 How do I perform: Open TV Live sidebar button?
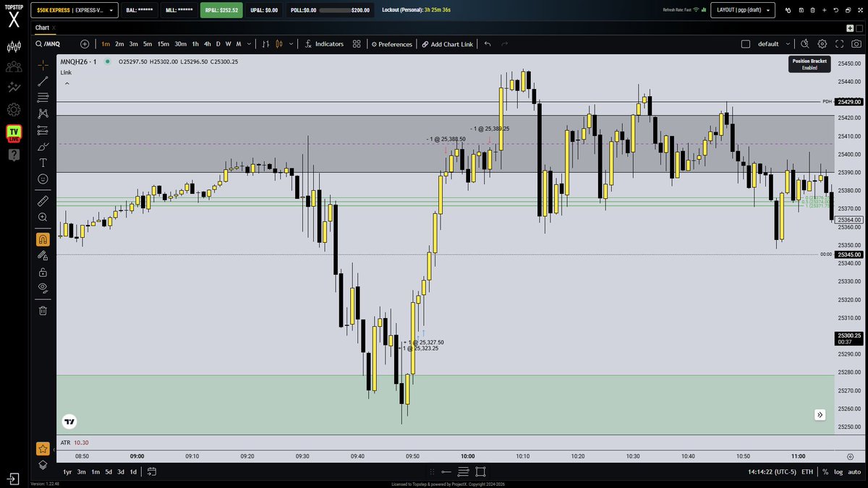[x=14, y=132]
